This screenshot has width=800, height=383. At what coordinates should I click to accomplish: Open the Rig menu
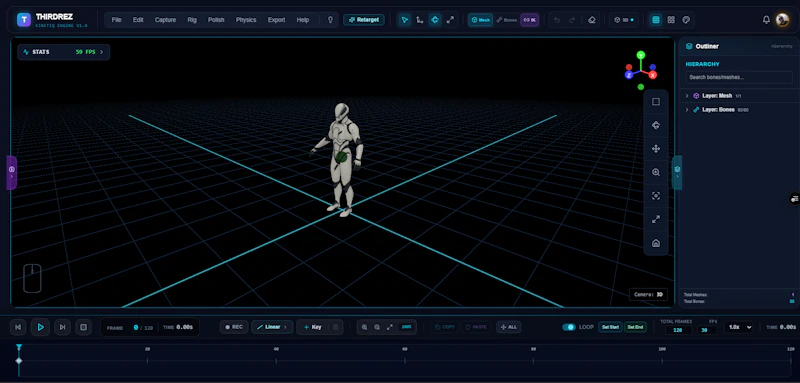[192, 20]
